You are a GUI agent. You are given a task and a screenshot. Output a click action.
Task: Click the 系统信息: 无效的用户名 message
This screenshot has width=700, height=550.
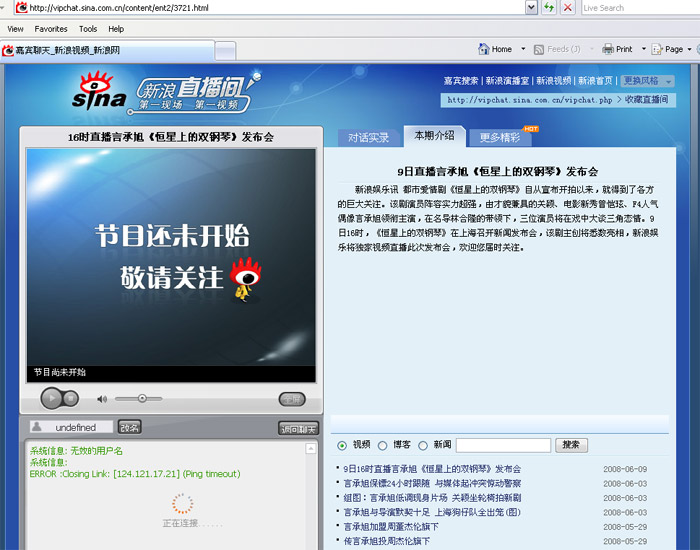coord(76,451)
